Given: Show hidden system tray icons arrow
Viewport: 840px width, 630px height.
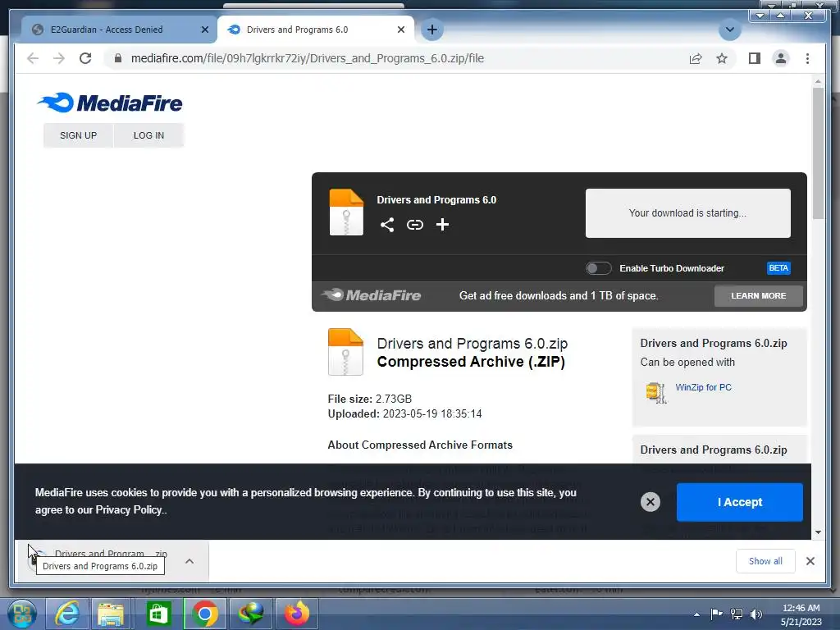Looking at the screenshot, I should pyautogui.click(x=696, y=614).
